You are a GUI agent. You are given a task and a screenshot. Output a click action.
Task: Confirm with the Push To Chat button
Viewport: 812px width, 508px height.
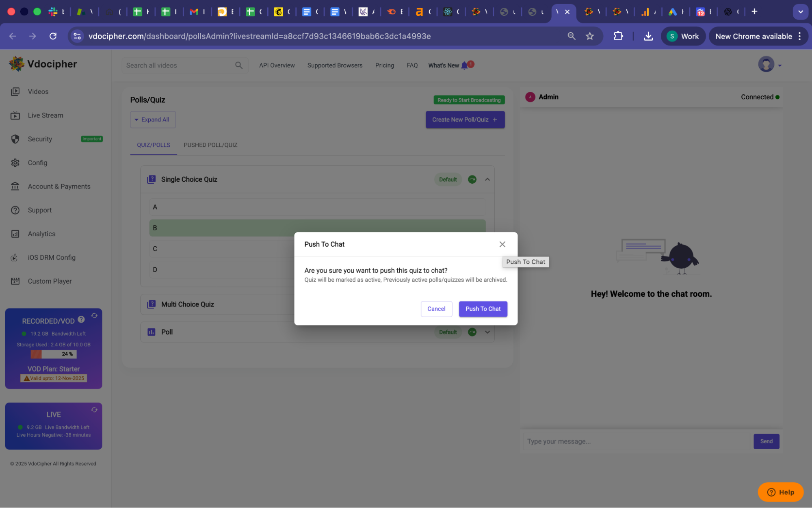click(x=483, y=309)
